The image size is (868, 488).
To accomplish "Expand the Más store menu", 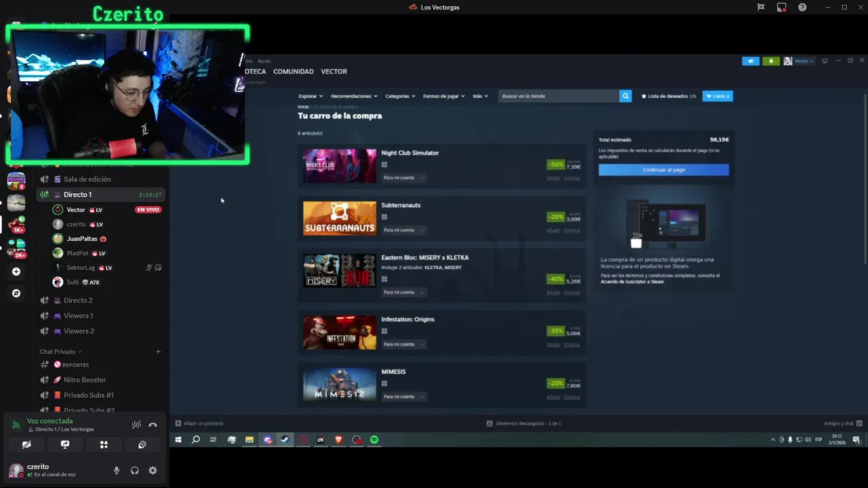I will [x=480, y=96].
